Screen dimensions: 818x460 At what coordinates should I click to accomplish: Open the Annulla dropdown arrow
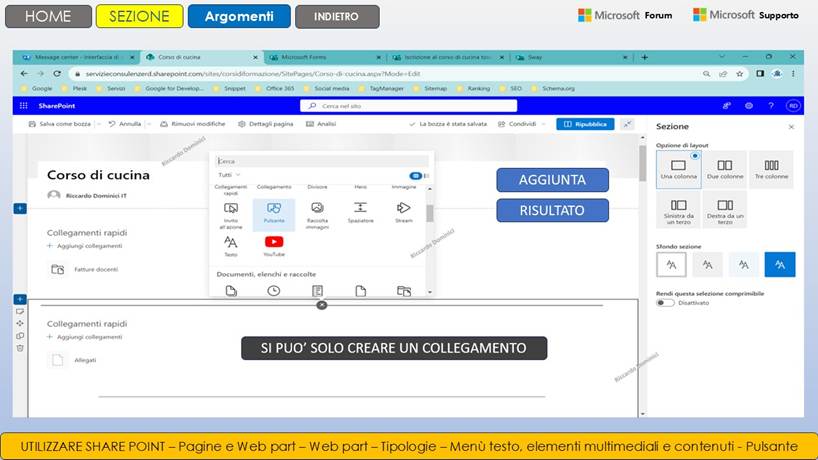pyautogui.click(x=149, y=124)
